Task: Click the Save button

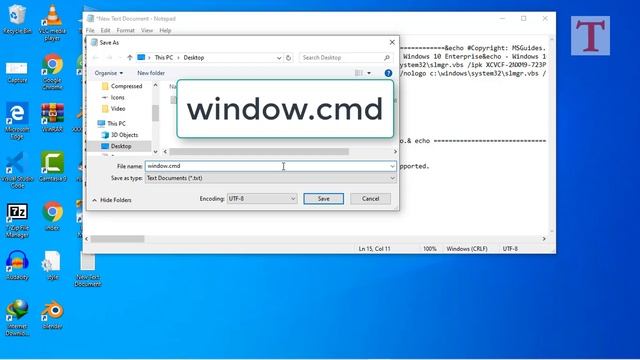Action: [323, 199]
